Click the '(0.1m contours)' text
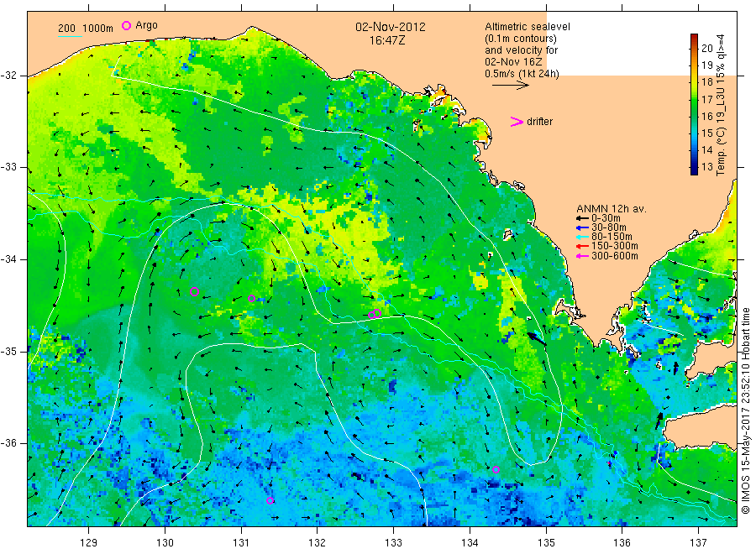 pyautogui.click(x=521, y=39)
